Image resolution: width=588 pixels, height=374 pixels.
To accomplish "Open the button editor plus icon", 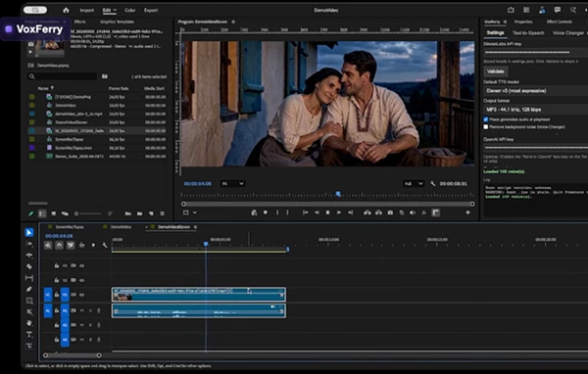I will coord(467,212).
